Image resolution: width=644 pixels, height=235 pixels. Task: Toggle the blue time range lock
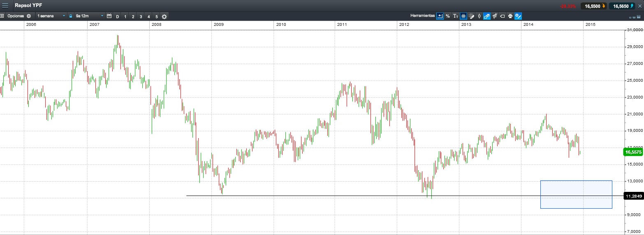tap(71, 16)
